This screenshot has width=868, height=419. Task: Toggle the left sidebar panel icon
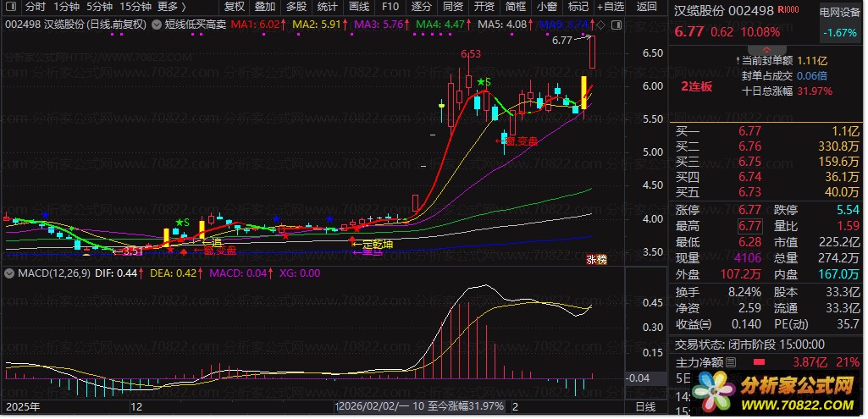coord(10,8)
